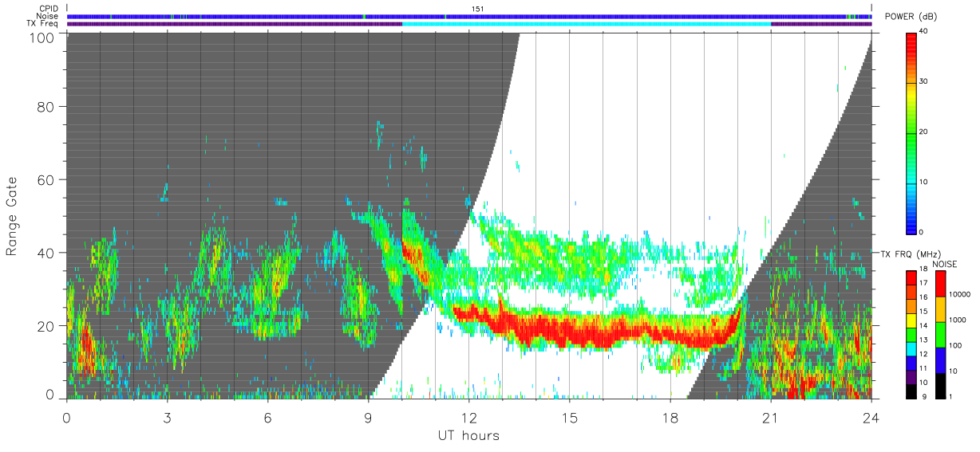Click the 21 UT hours tick label
Screen dimensions: 980x452
771,418
